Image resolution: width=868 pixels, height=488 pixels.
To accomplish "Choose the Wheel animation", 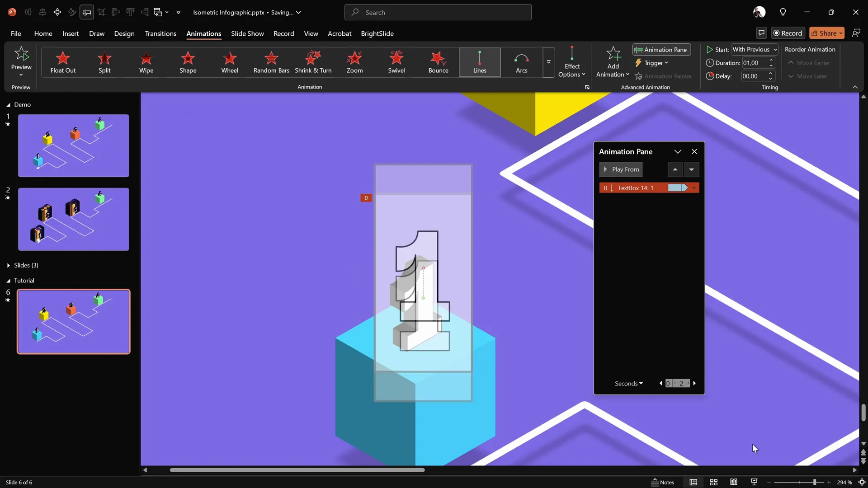I will point(230,62).
